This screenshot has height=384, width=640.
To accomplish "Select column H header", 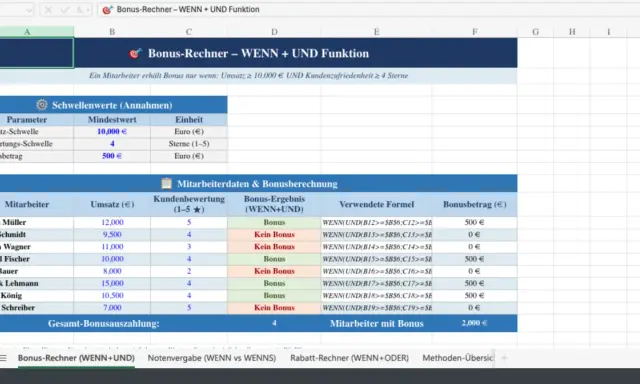I will [572, 32].
